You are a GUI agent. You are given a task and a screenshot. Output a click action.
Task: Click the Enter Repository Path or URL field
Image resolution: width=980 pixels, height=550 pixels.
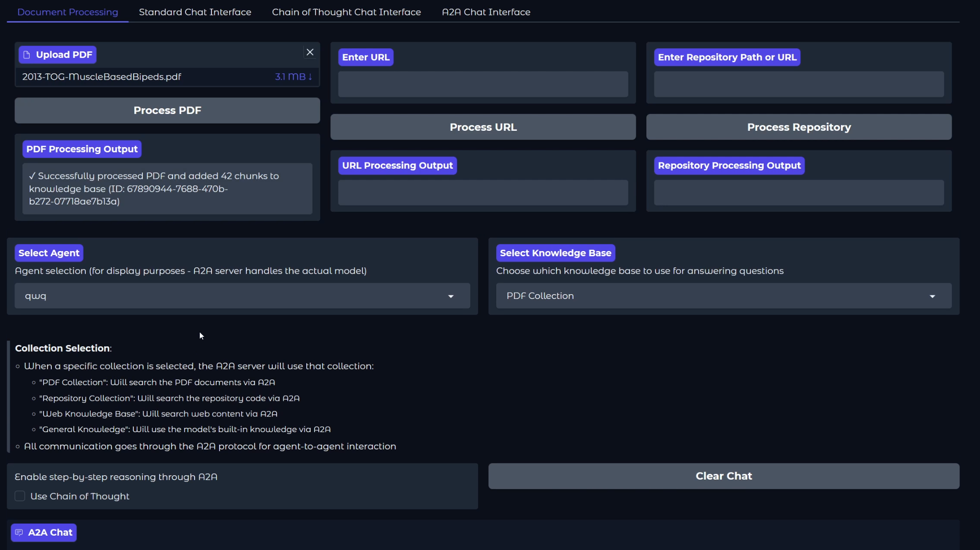pos(799,84)
